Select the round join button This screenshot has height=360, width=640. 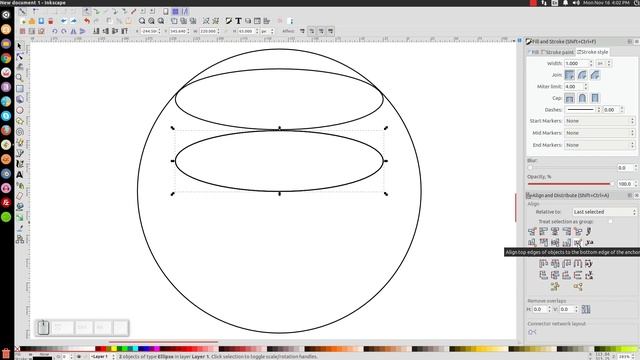(x=582, y=75)
